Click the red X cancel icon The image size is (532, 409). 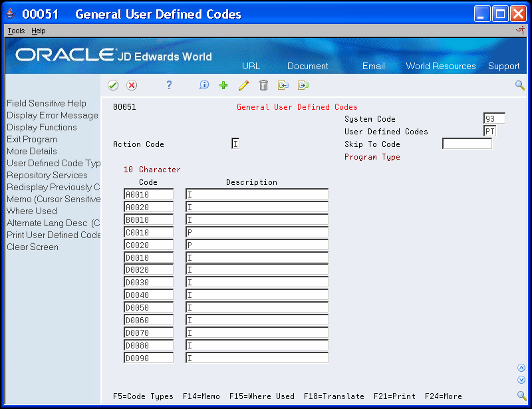[x=132, y=85]
